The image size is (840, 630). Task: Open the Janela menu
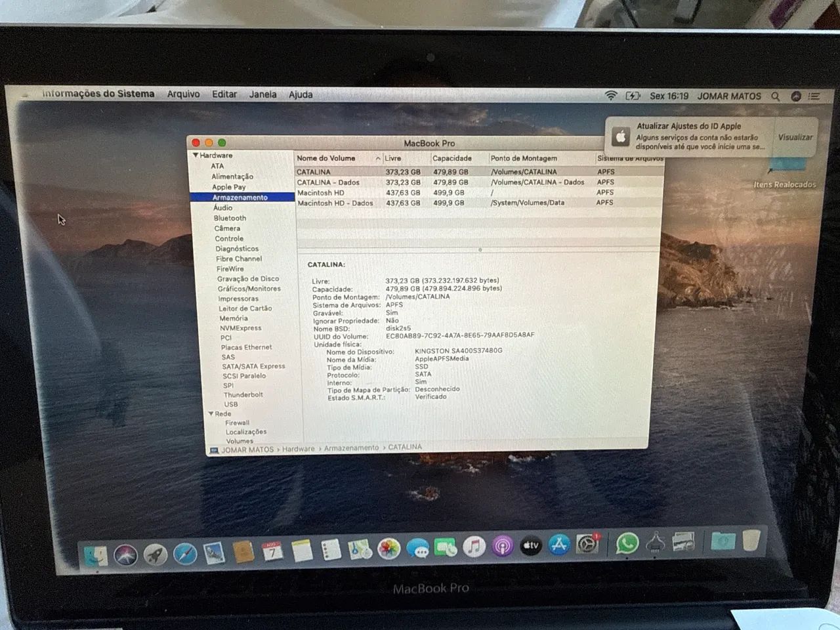(x=262, y=94)
